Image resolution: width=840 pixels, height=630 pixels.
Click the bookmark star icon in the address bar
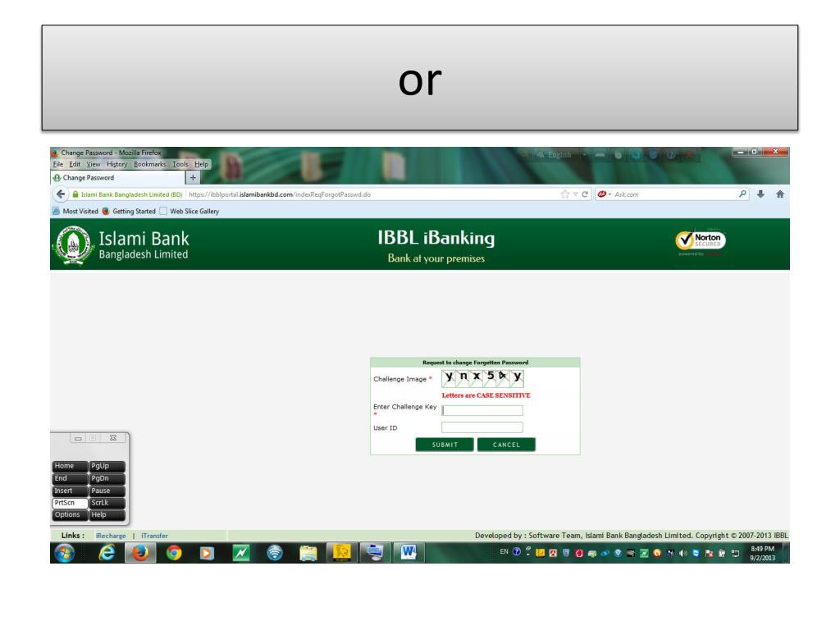[x=564, y=194]
